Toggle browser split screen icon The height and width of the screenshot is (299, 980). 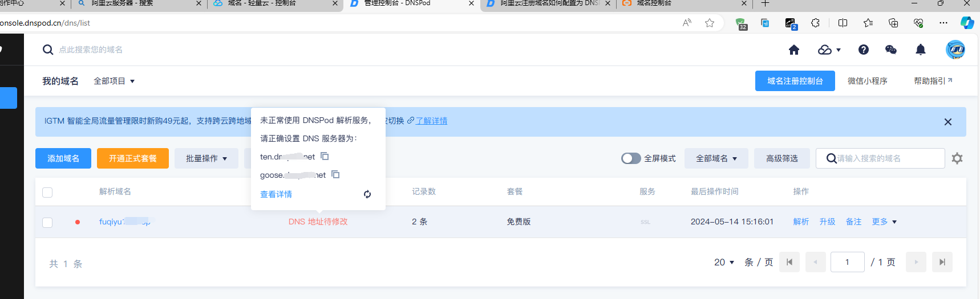pos(843,23)
